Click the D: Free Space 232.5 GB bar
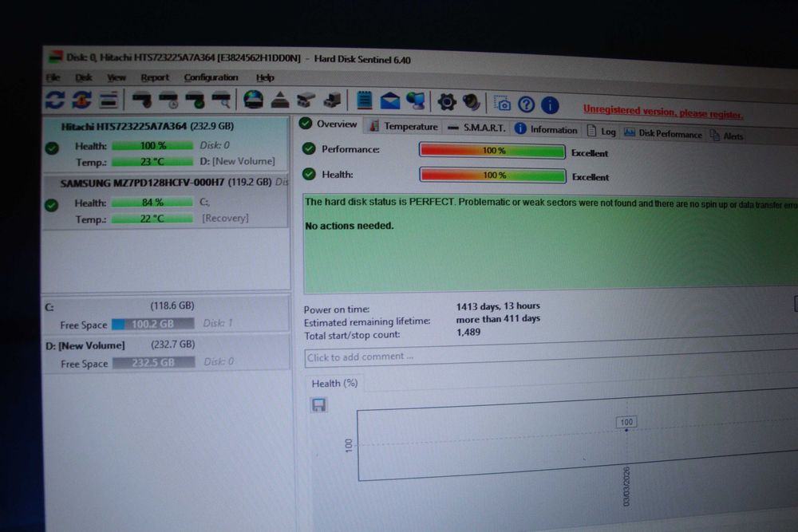Viewport: 798px width, 532px height. [x=153, y=363]
